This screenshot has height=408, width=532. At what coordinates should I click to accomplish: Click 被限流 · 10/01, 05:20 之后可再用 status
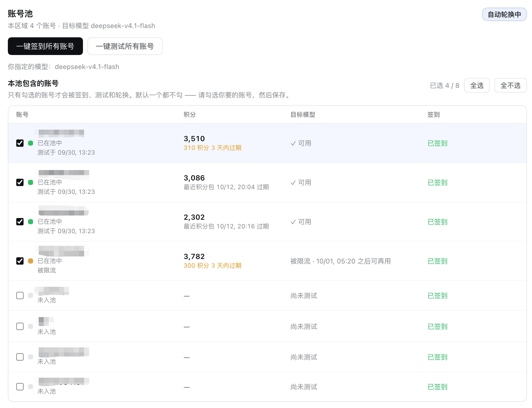click(341, 261)
